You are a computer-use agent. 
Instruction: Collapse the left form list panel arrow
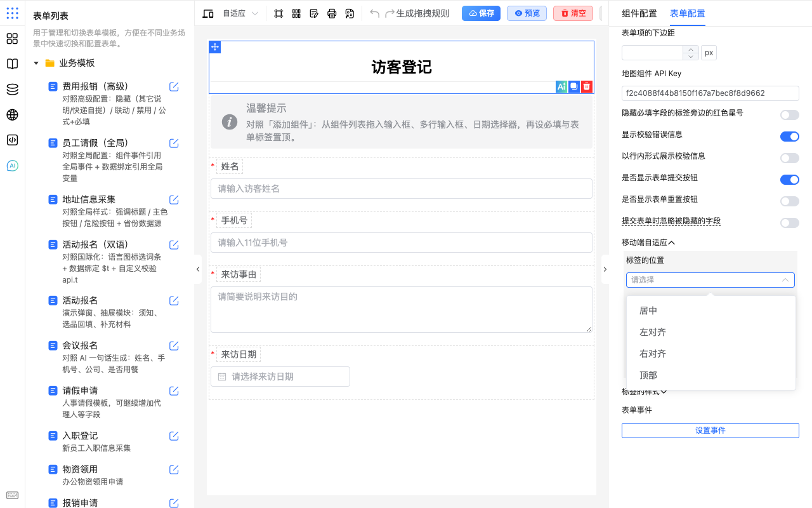[197, 269]
